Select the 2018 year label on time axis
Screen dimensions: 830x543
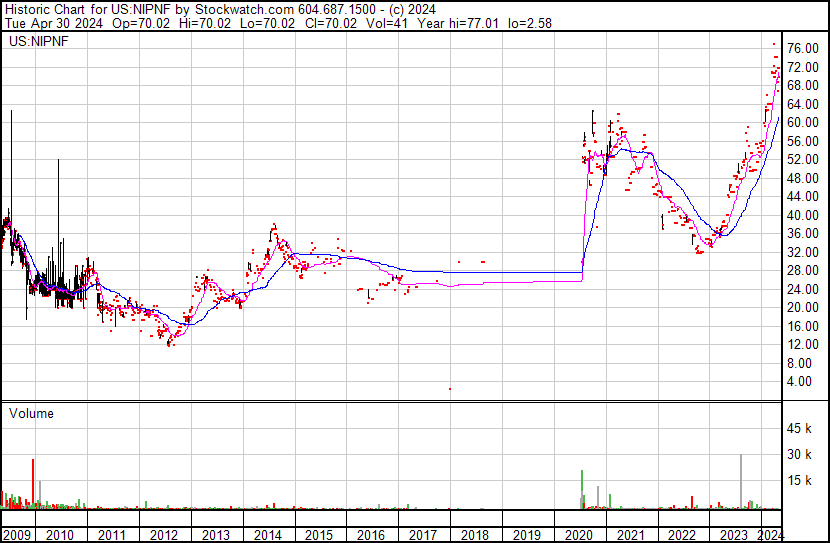474,535
